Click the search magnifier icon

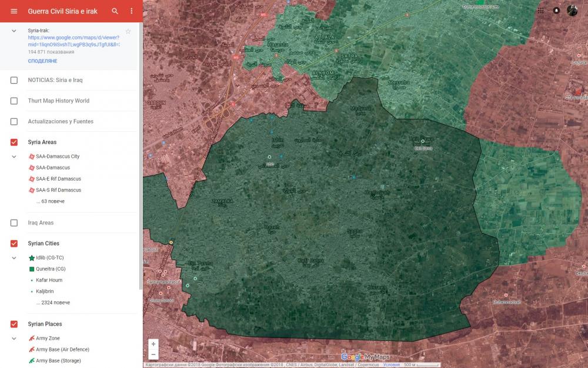[x=115, y=11]
